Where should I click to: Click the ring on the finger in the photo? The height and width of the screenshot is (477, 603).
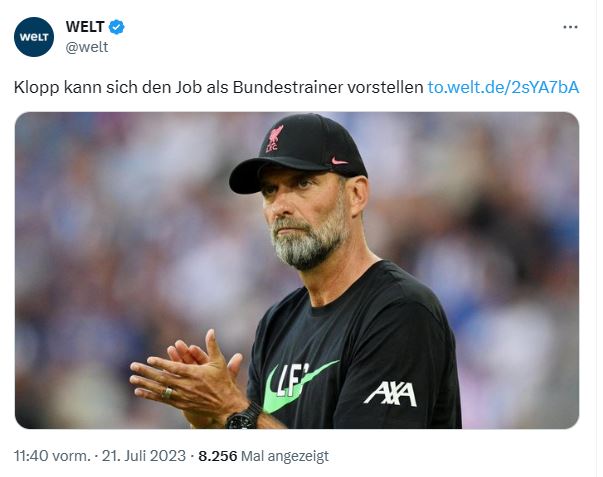pyautogui.click(x=167, y=393)
